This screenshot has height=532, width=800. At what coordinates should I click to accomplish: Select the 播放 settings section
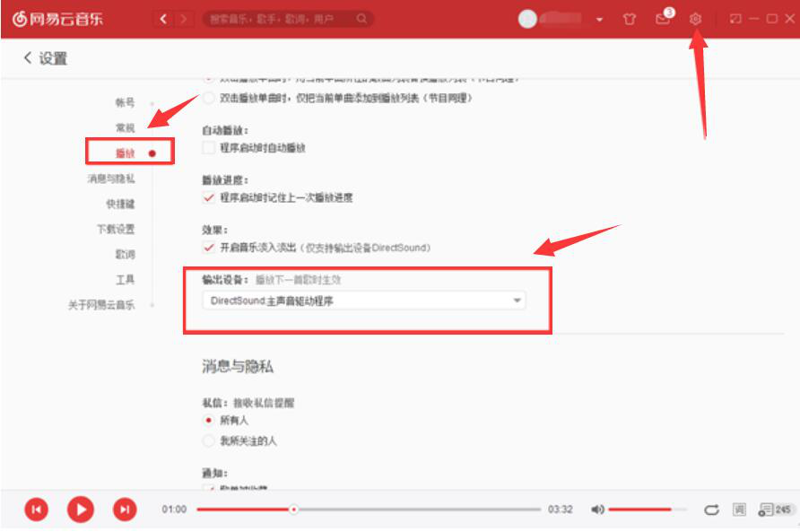pyautogui.click(x=125, y=153)
